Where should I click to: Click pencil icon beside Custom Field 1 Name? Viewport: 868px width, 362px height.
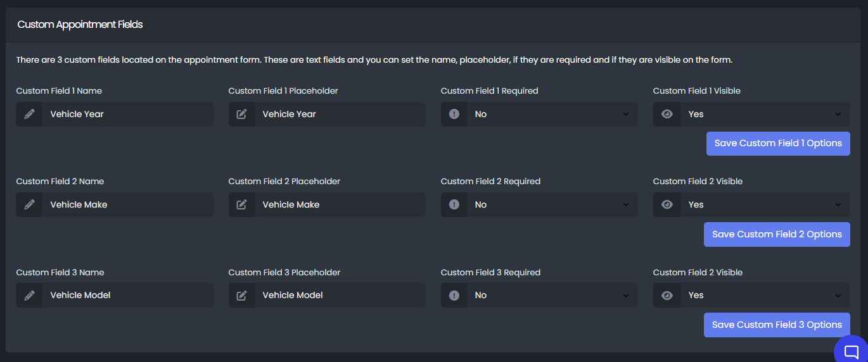tap(29, 114)
